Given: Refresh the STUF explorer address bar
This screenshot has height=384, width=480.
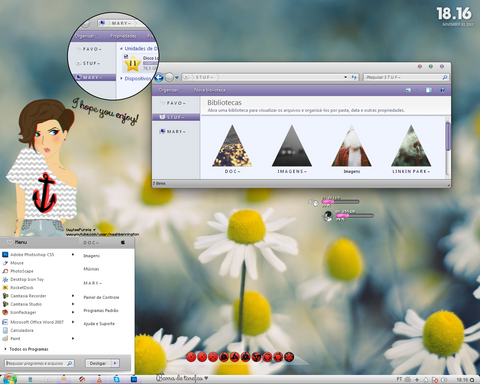Looking at the screenshot, I should coord(354,77).
